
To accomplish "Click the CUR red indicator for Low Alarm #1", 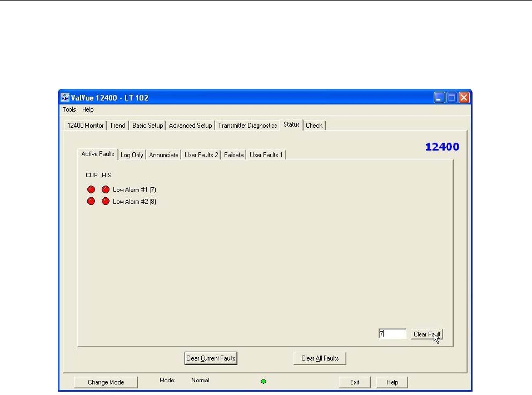I will (91, 189).
